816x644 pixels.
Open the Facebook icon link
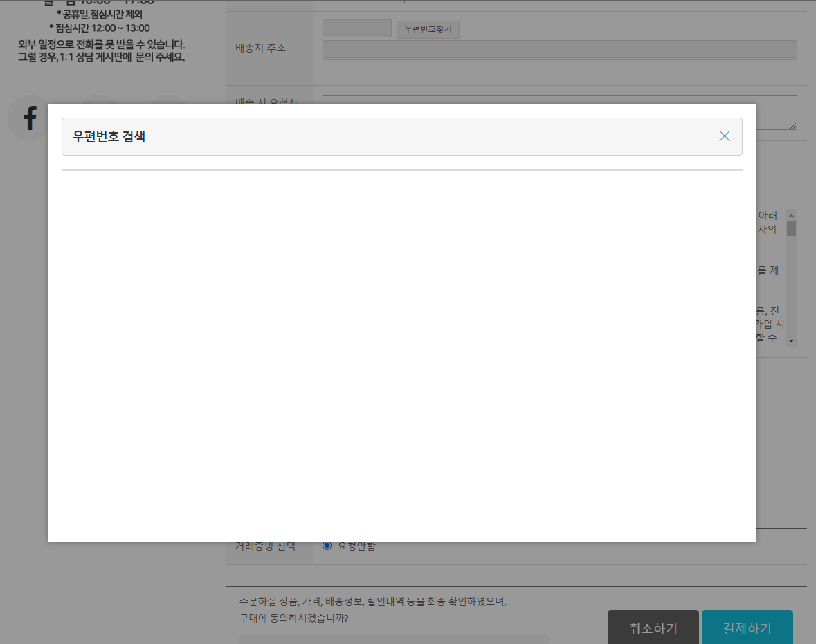click(x=30, y=118)
